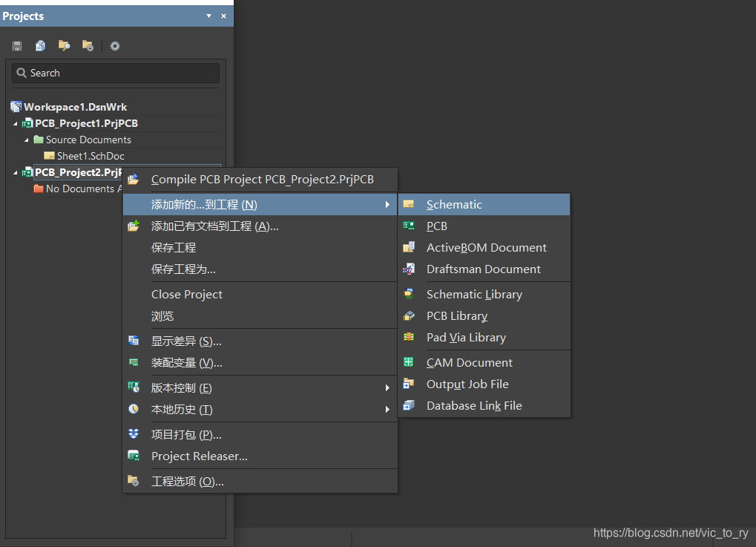Click the folder with gear icon in Projects toolbar
756x547 pixels.
pyautogui.click(x=88, y=46)
